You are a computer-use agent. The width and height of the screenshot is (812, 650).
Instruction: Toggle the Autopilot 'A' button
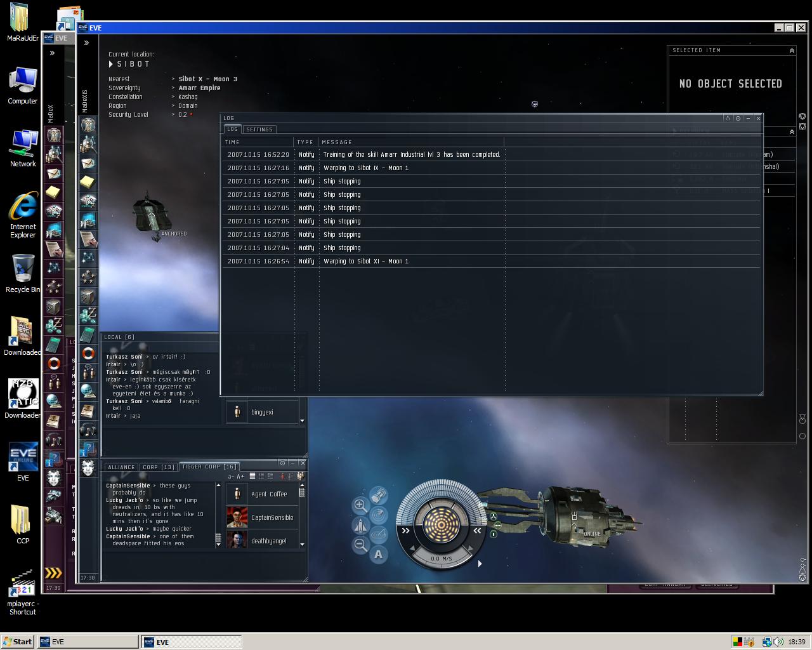(379, 554)
